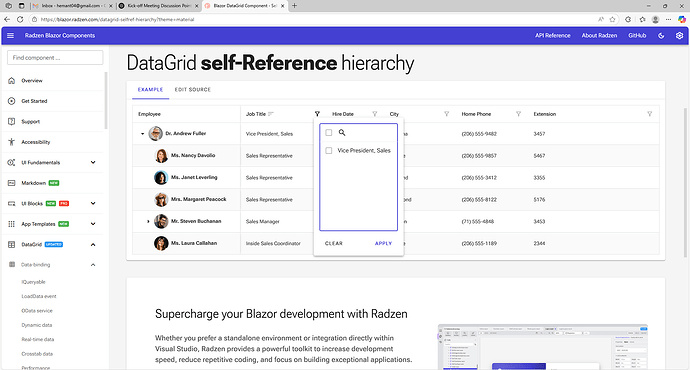Open the hamburger navigation menu
The width and height of the screenshot is (690, 370).
[11, 36]
